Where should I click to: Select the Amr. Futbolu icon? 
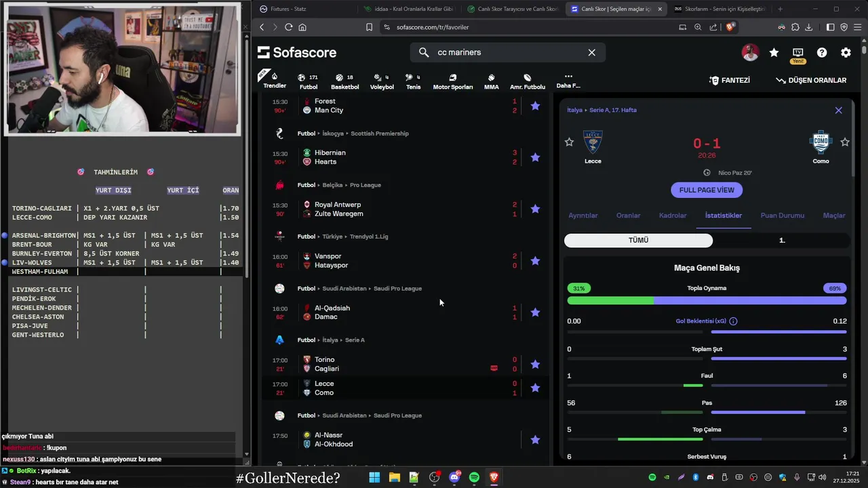tap(528, 81)
